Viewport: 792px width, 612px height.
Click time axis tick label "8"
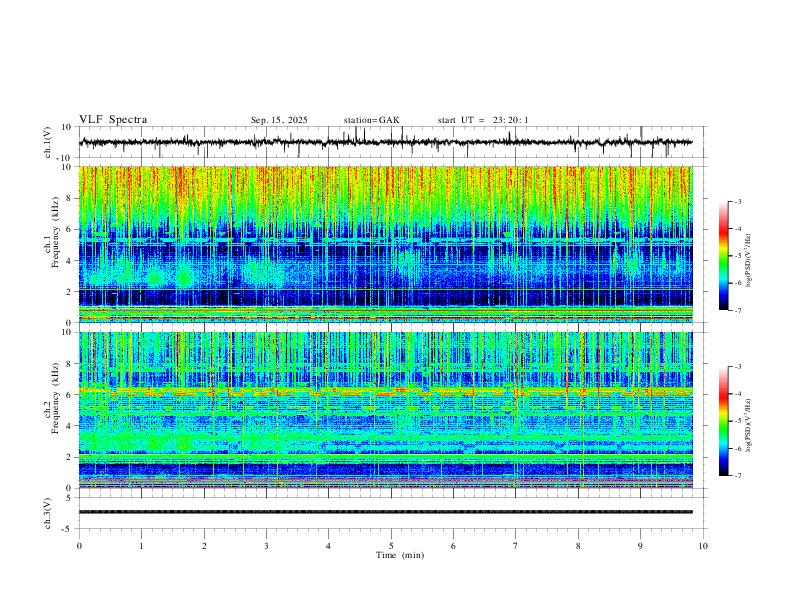pyautogui.click(x=578, y=546)
